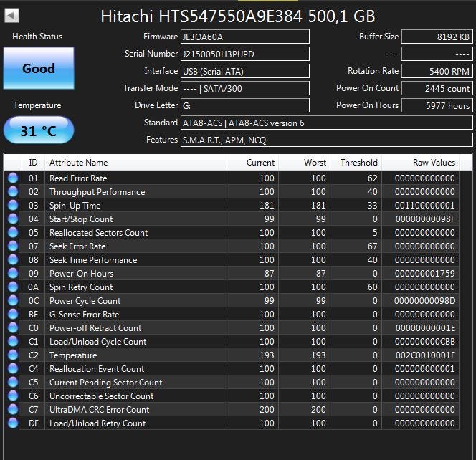
Task: Click the status orb for the C2 Temperature row
Action: 13,355
